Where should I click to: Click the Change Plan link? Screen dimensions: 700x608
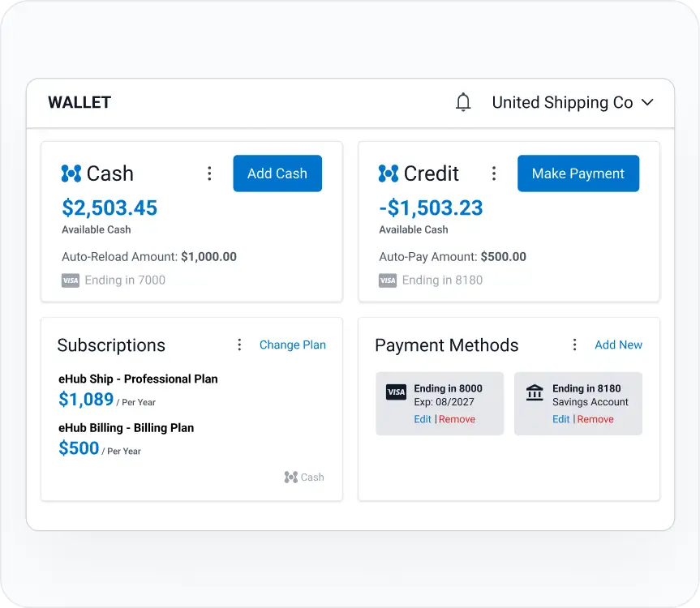(x=292, y=345)
